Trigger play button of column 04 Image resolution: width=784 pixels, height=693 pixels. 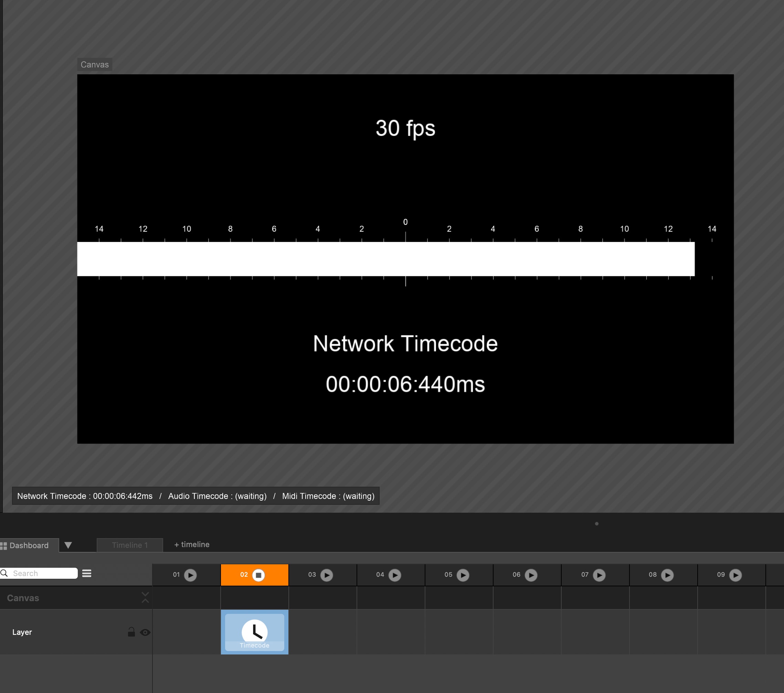(395, 575)
